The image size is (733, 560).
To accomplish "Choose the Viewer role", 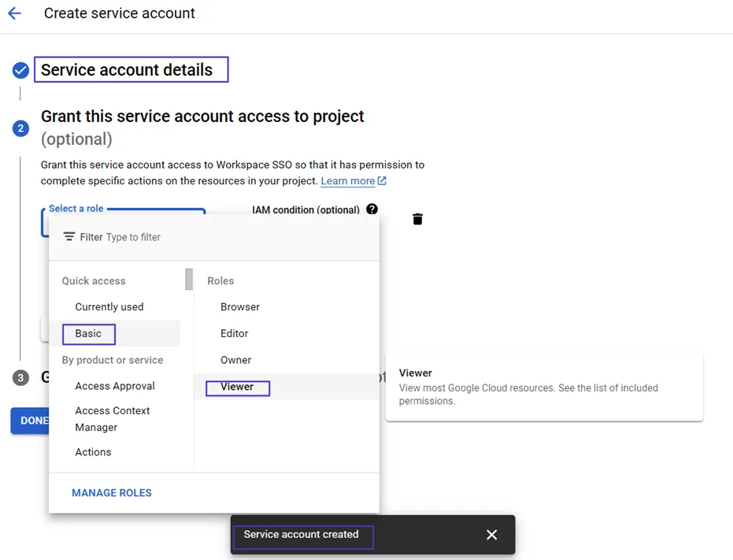I will [237, 388].
